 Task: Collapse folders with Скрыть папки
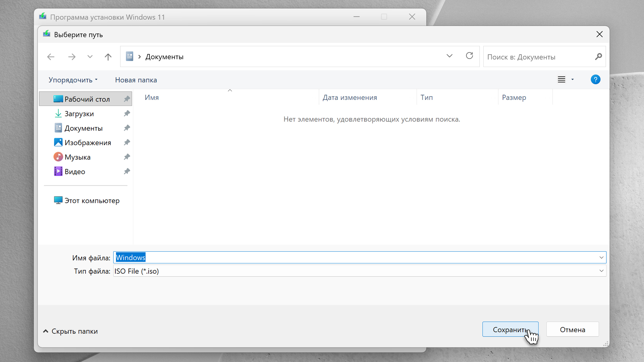70,331
